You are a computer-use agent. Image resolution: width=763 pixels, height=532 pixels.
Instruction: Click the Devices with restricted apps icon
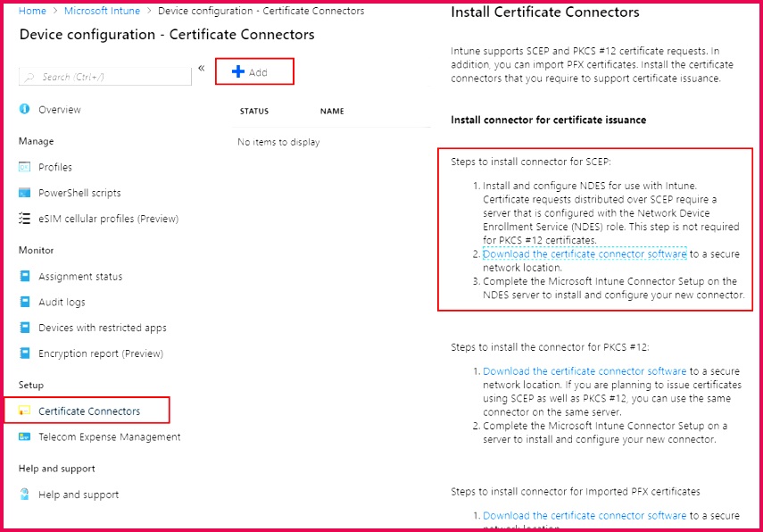[x=24, y=328]
